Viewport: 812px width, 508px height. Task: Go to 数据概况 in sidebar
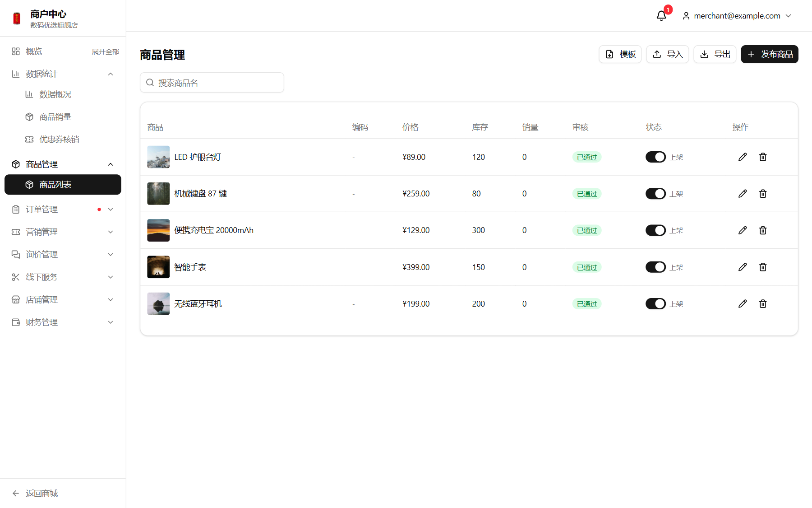(x=63, y=94)
